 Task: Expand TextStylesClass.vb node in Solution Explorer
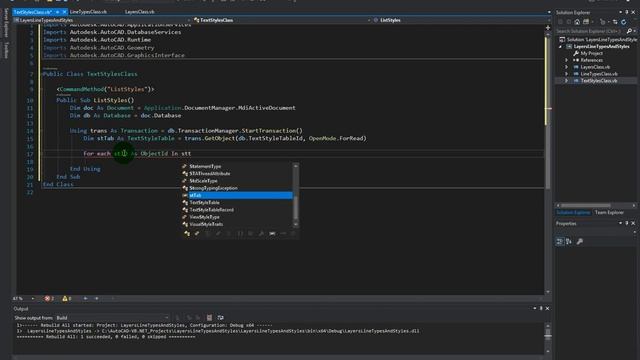(x=567, y=81)
